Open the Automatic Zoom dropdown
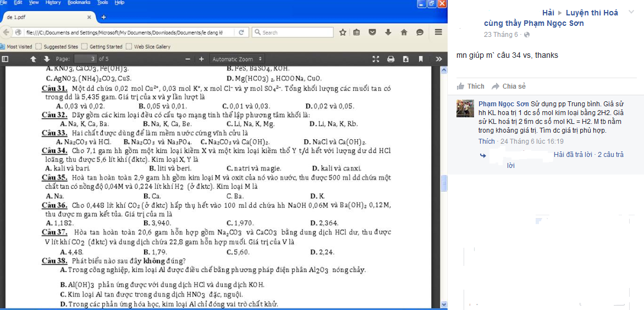 [236, 59]
